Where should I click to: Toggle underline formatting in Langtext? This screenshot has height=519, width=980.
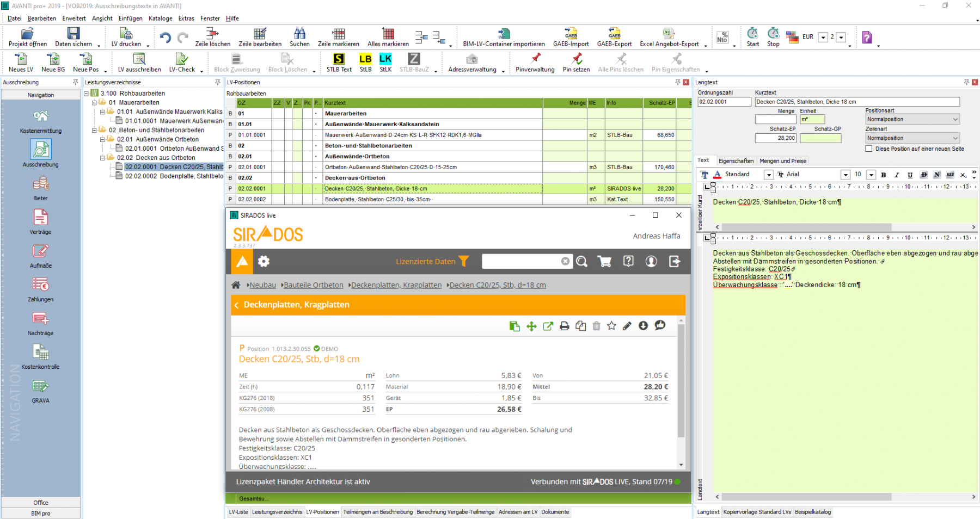point(910,175)
